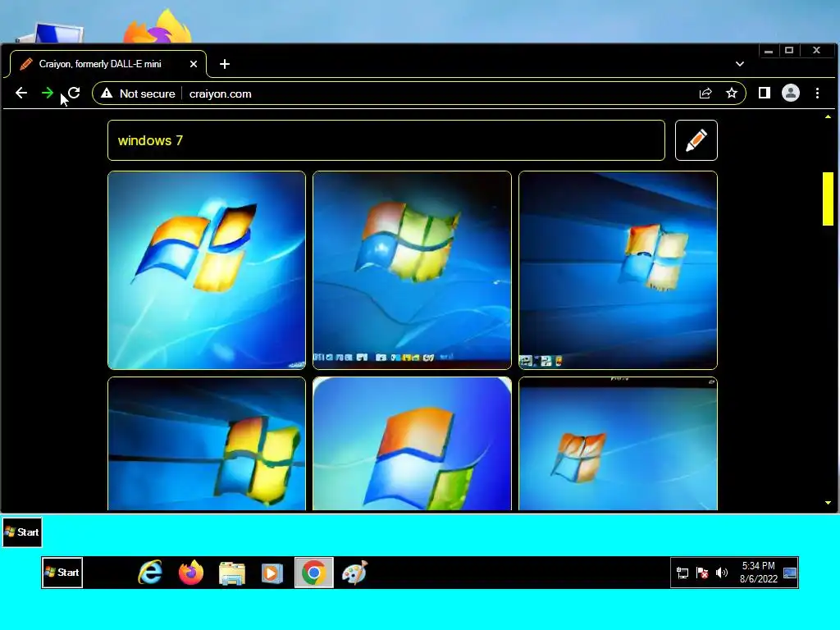Image resolution: width=840 pixels, height=630 pixels.
Task: Click the yellow page scrollbar thumb
Action: (828, 199)
